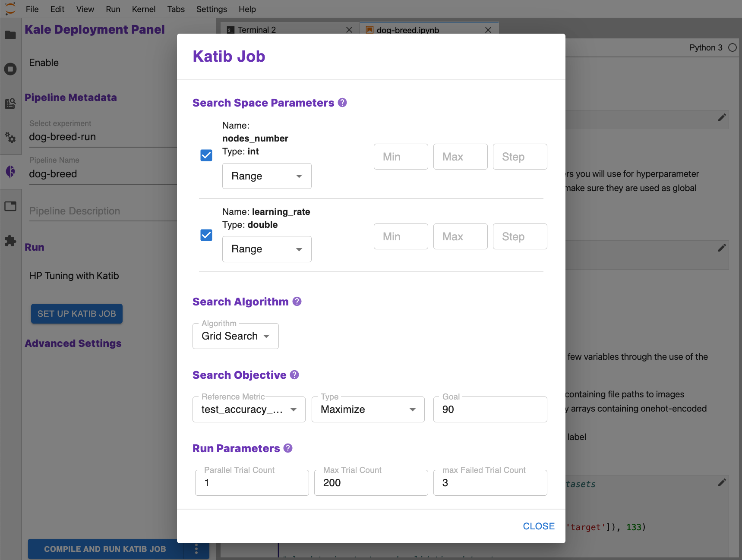Open the inspector sidebar icon
The image size is (742, 560).
tap(10, 104)
